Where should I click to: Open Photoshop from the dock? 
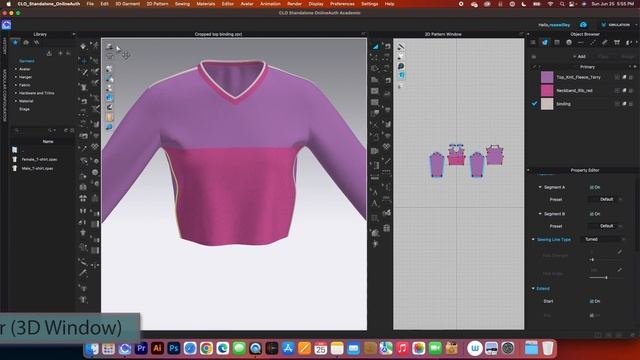[x=173, y=348]
